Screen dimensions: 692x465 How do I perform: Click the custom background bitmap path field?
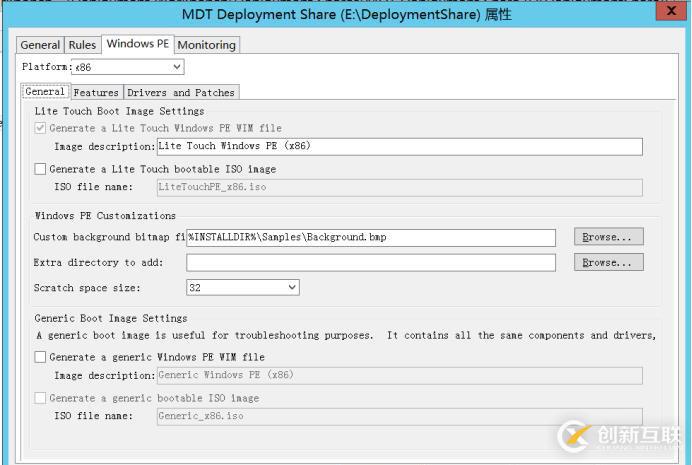click(x=371, y=238)
